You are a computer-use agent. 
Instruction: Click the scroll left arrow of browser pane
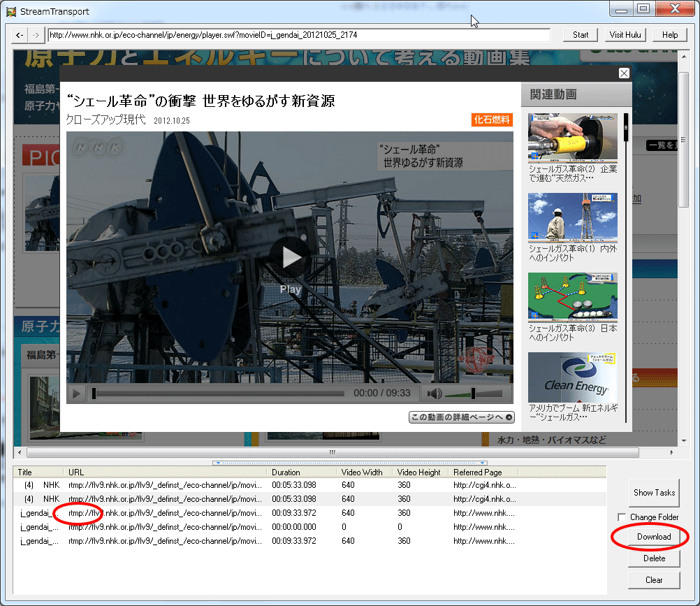[x=19, y=452]
